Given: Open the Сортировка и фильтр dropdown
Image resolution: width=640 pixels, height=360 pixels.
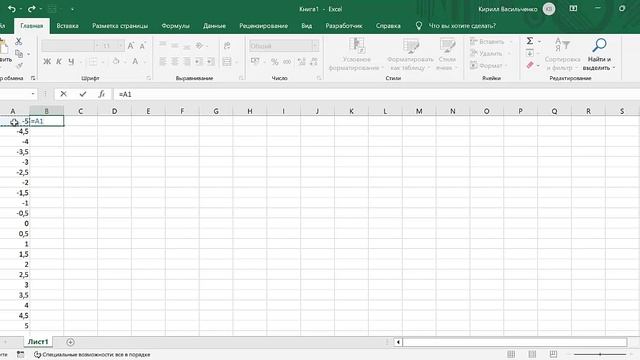Looking at the screenshot, I should 563,55.
